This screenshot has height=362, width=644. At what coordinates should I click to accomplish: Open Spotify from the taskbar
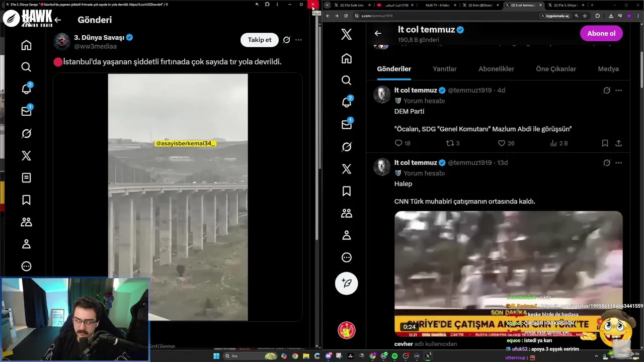[394, 356]
